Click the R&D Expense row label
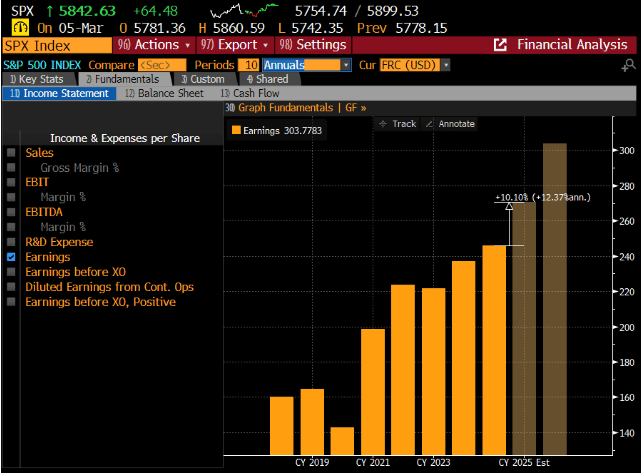 (x=59, y=242)
